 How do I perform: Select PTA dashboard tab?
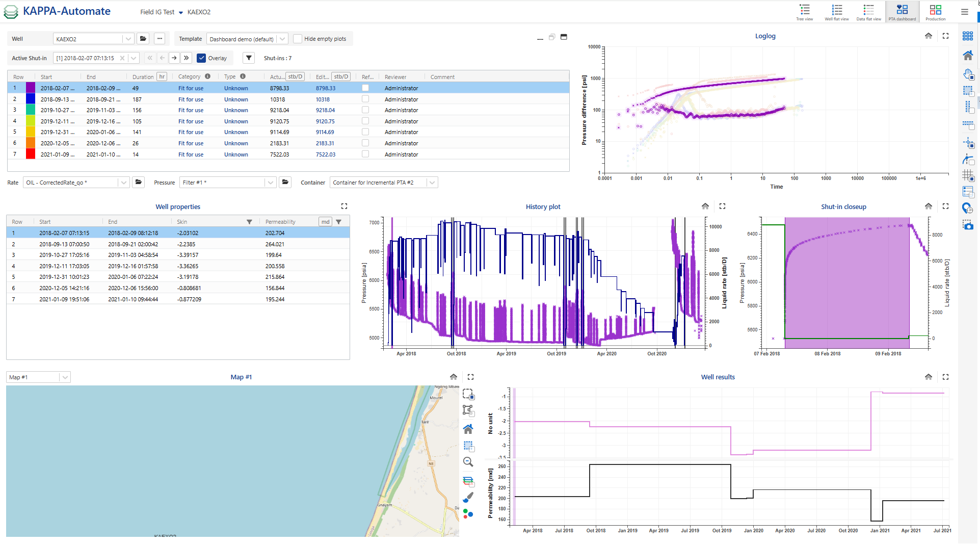click(x=902, y=12)
